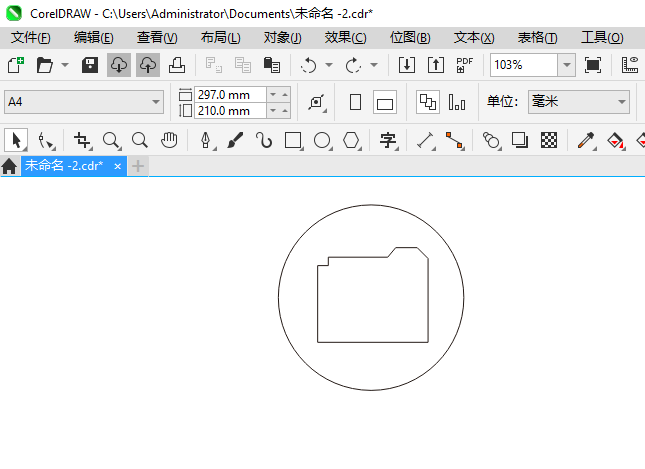Select the Drop Shadow tool
This screenshot has width=645, height=469.
click(x=520, y=141)
